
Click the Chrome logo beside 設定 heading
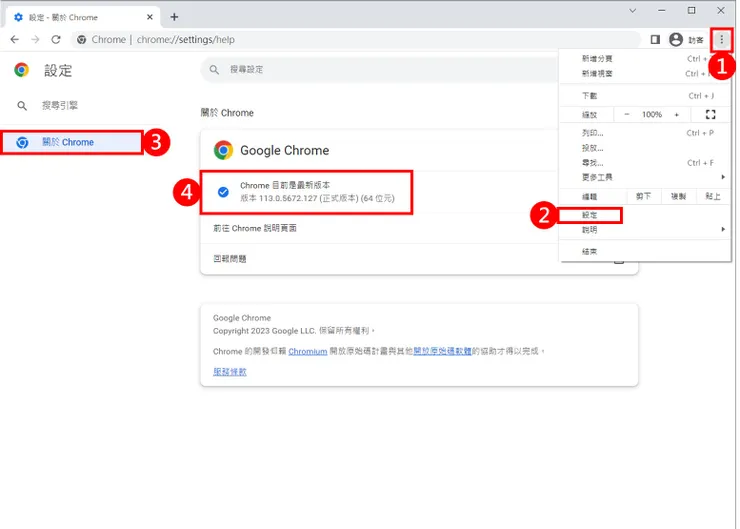coord(22,70)
